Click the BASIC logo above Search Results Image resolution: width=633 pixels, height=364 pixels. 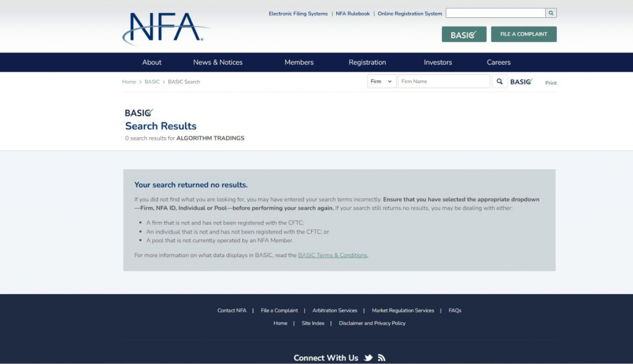[139, 112]
